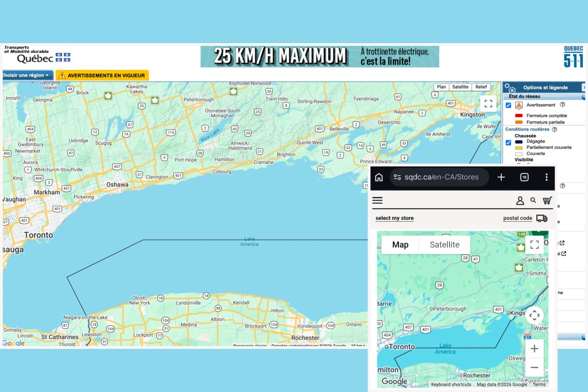
Task: Expand the Choisir une région dropdown
Action: click(x=28, y=75)
